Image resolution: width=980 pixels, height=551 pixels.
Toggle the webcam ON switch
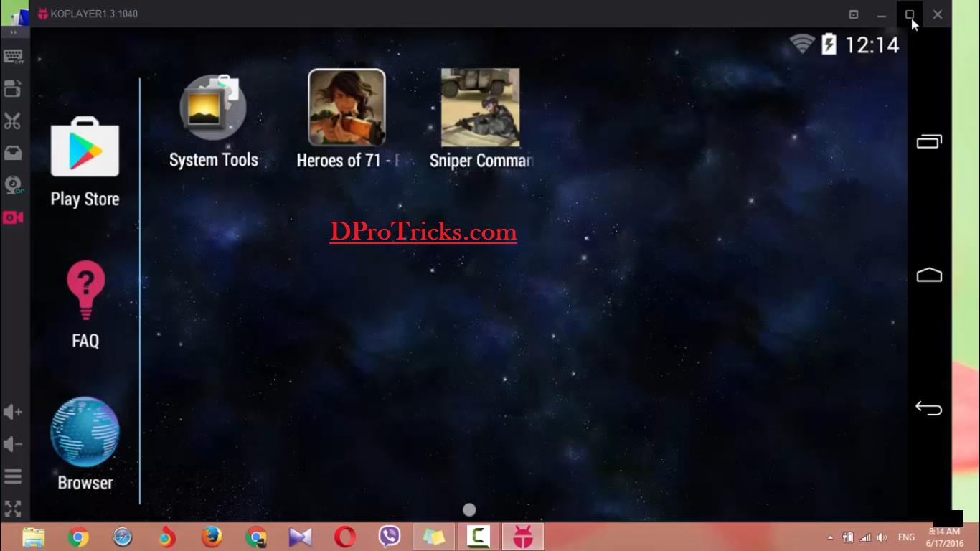tap(14, 185)
